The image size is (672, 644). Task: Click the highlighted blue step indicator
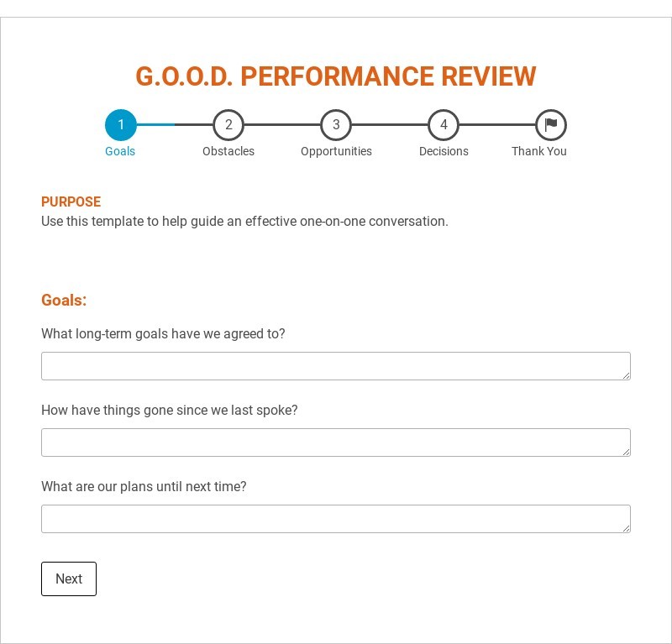click(120, 124)
